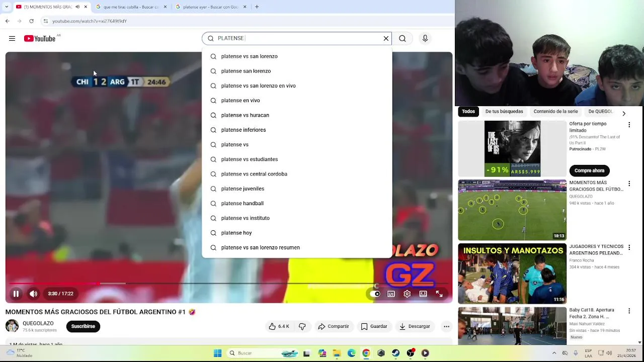Screen dimensions: 644x362
Task: Click the "Compre ahora" ad button
Action: pos(589,170)
